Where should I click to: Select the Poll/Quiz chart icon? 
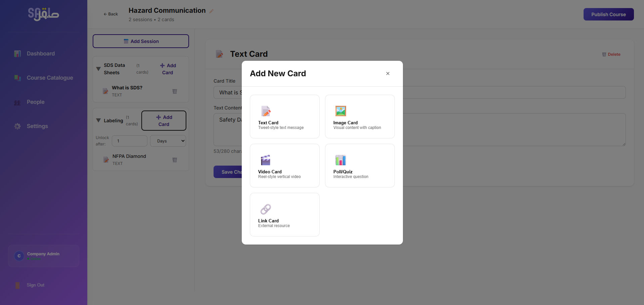tap(340, 160)
